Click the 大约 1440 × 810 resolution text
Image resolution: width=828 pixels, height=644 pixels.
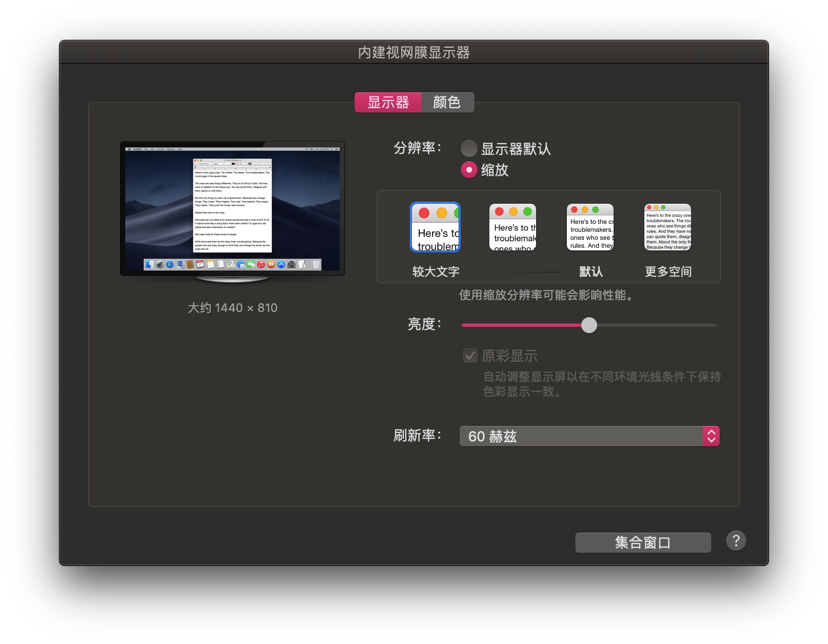click(232, 308)
